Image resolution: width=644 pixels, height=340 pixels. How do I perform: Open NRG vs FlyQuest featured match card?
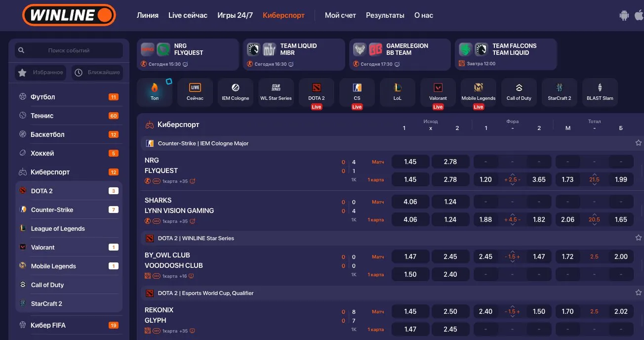click(x=188, y=54)
